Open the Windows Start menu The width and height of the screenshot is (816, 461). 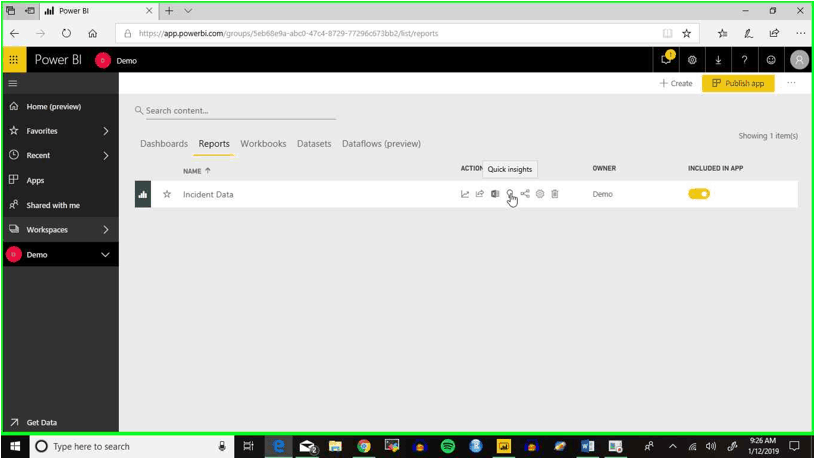pos(16,446)
